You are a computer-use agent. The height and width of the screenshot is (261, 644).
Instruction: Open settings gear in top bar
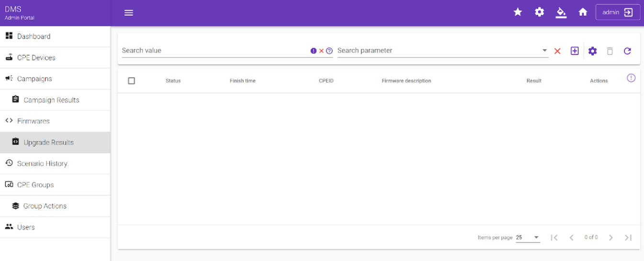coord(539,12)
